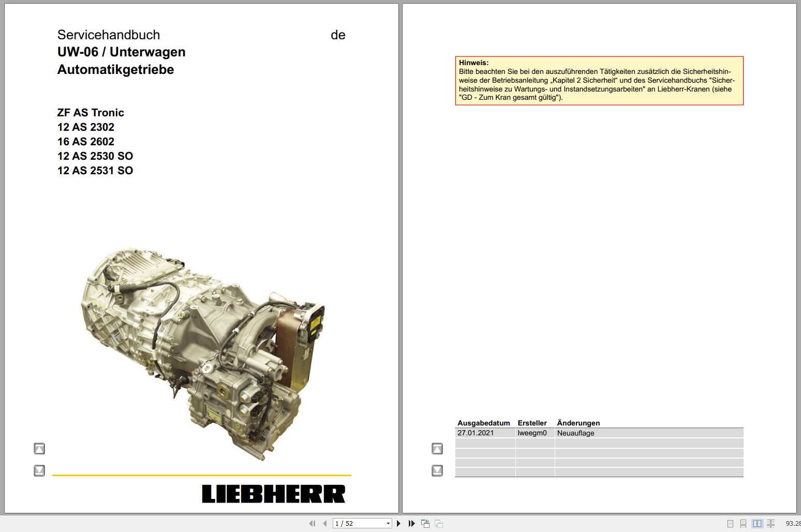Click the 'de' language code
Image resolution: width=801 pixels, height=532 pixels.
[x=338, y=35]
